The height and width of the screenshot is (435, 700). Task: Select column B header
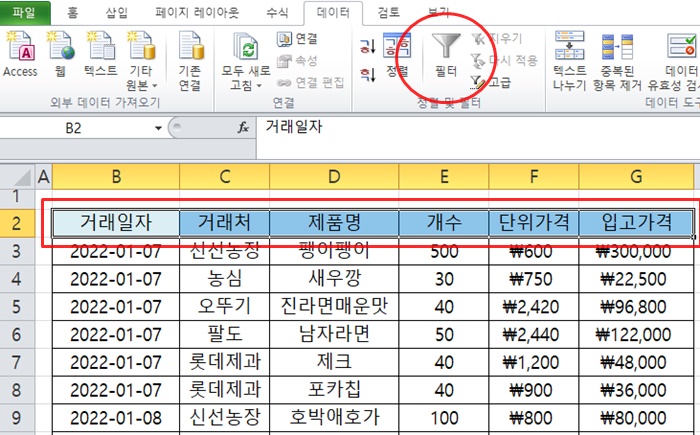tap(116, 177)
